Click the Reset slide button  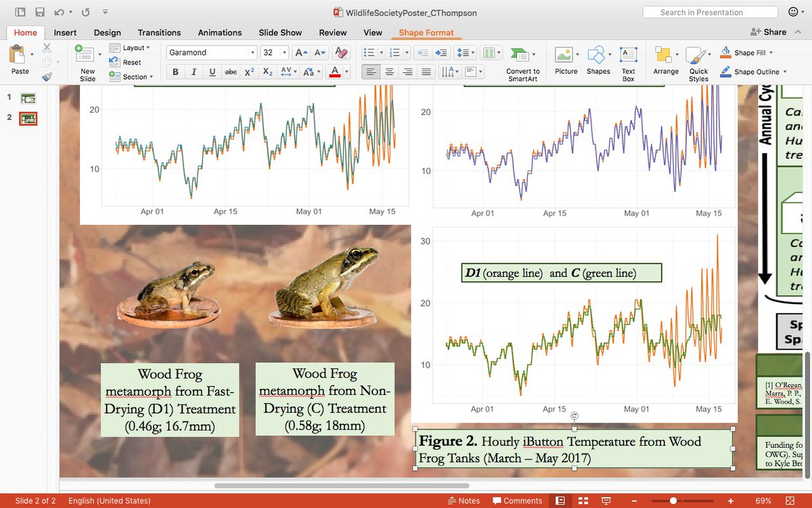click(x=127, y=62)
